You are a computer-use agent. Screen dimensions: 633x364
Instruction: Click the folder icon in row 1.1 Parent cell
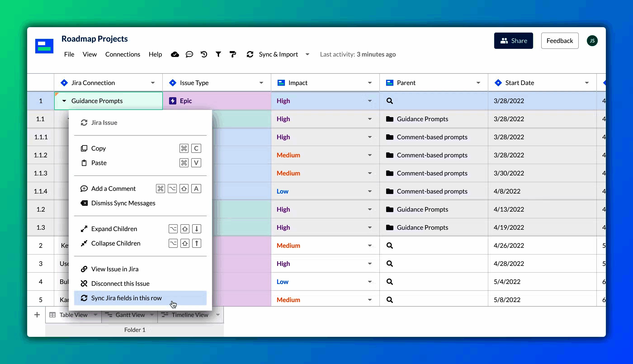390,119
